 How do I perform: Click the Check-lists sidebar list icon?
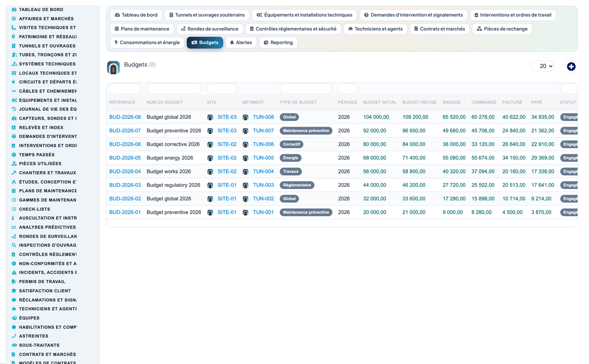(14, 209)
